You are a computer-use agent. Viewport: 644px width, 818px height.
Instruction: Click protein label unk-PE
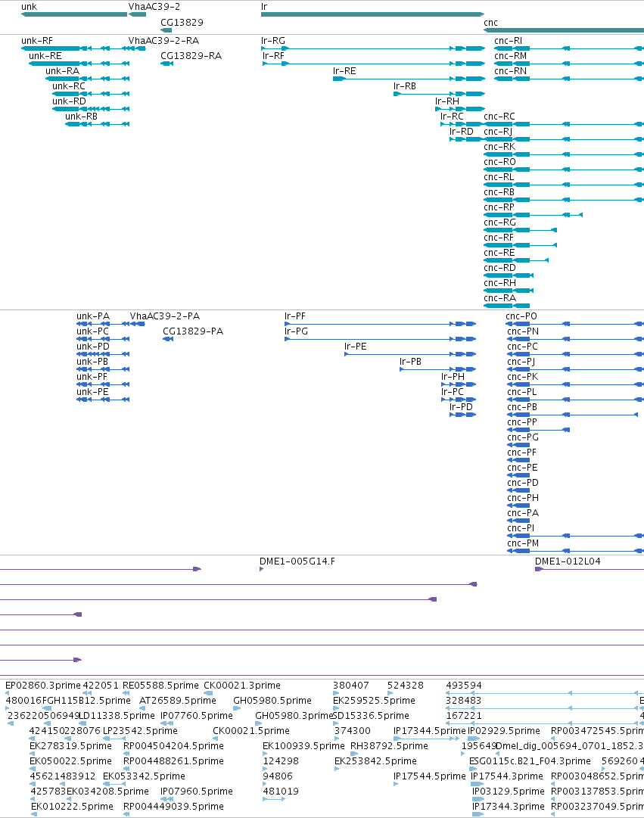coord(92,392)
